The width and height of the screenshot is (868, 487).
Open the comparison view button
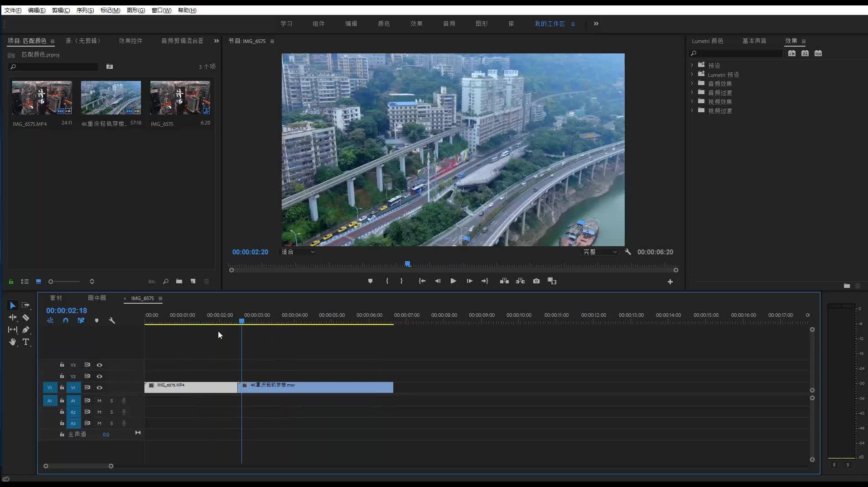(552, 281)
